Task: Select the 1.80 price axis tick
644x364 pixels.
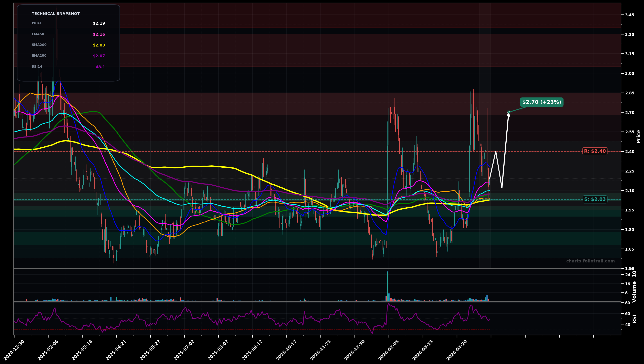Action: coord(630,230)
